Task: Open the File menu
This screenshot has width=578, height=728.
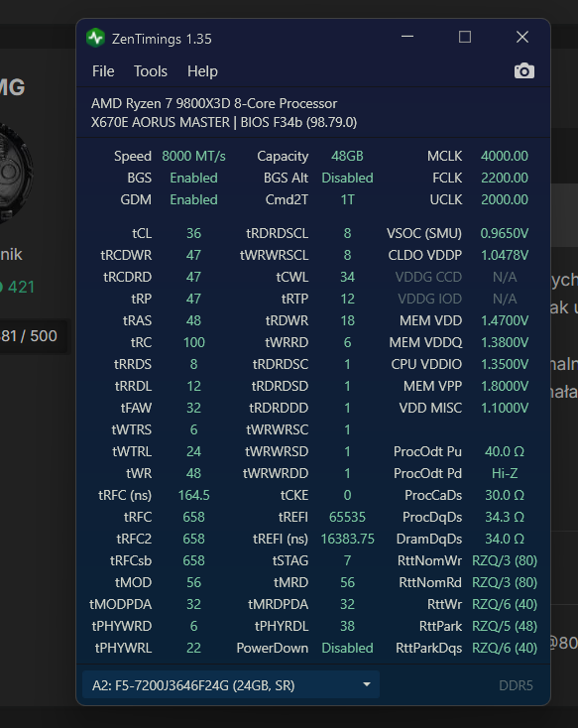Action: (103, 71)
